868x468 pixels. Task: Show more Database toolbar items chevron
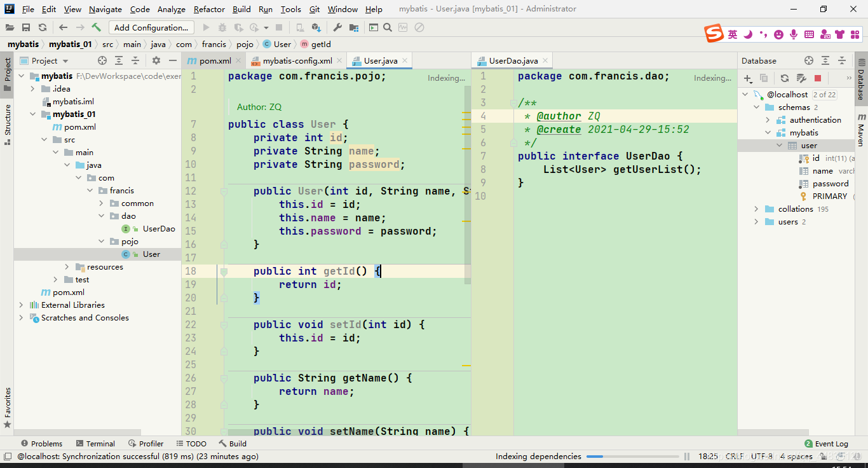coord(850,78)
